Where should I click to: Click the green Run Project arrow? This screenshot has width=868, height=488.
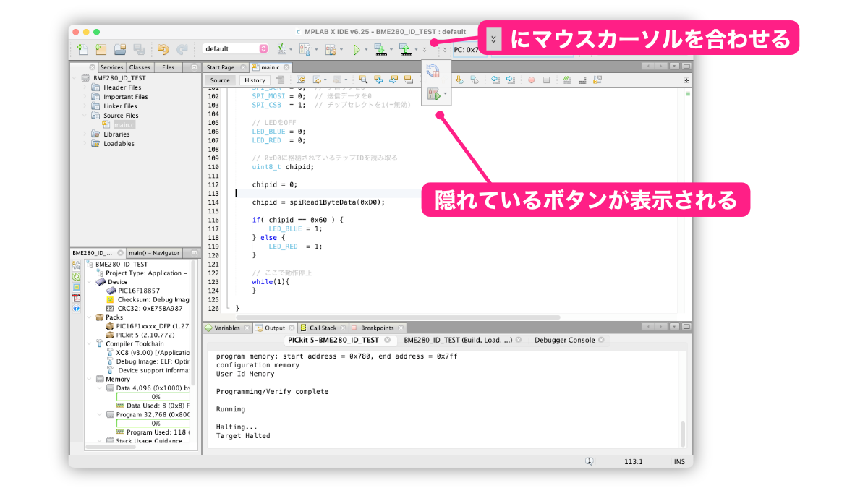[x=357, y=49]
